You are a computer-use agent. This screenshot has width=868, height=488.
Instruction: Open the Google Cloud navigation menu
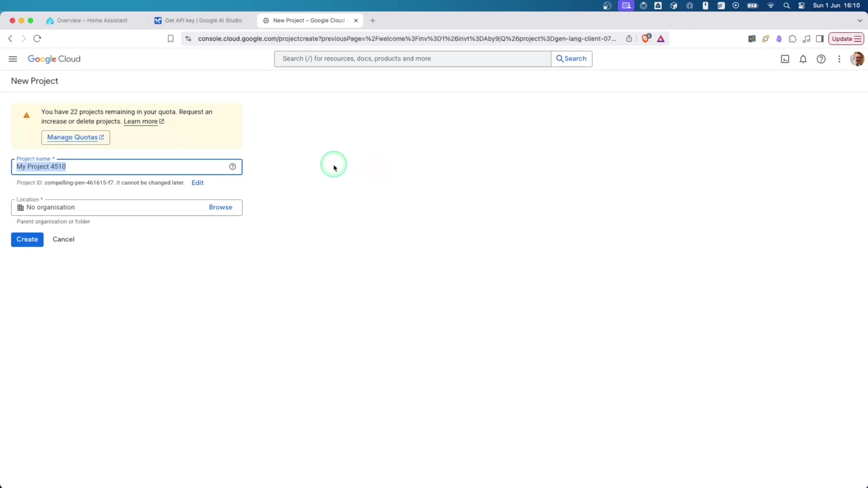[13, 59]
